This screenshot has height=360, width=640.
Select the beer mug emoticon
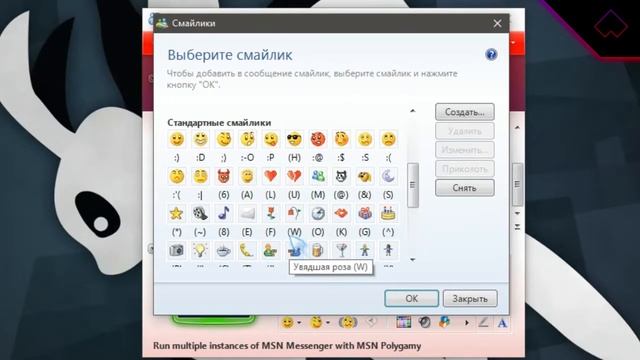click(318, 250)
